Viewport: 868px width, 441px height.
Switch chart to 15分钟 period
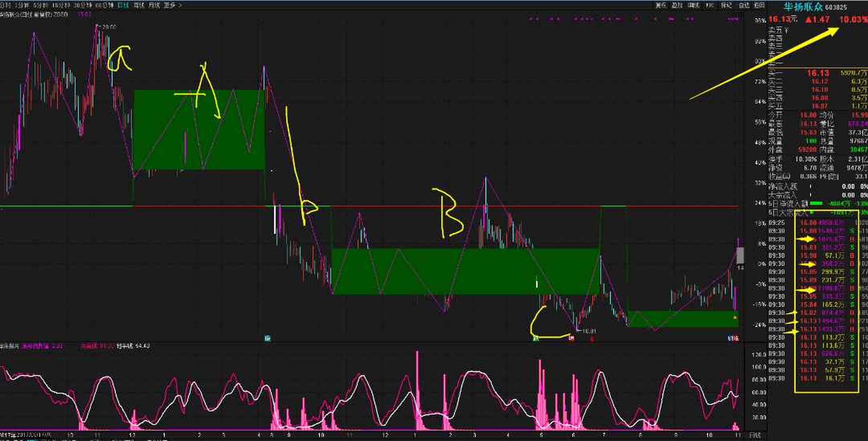(61, 6)
